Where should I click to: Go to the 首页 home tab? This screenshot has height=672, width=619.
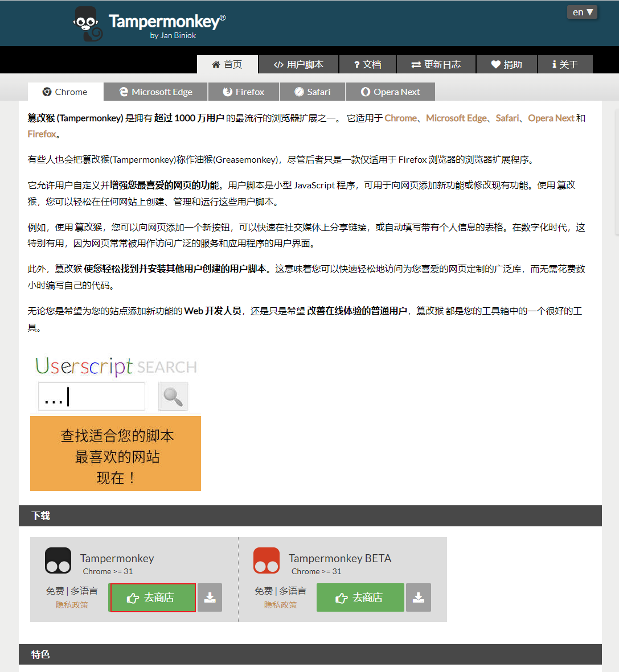(x=227, y=64)
